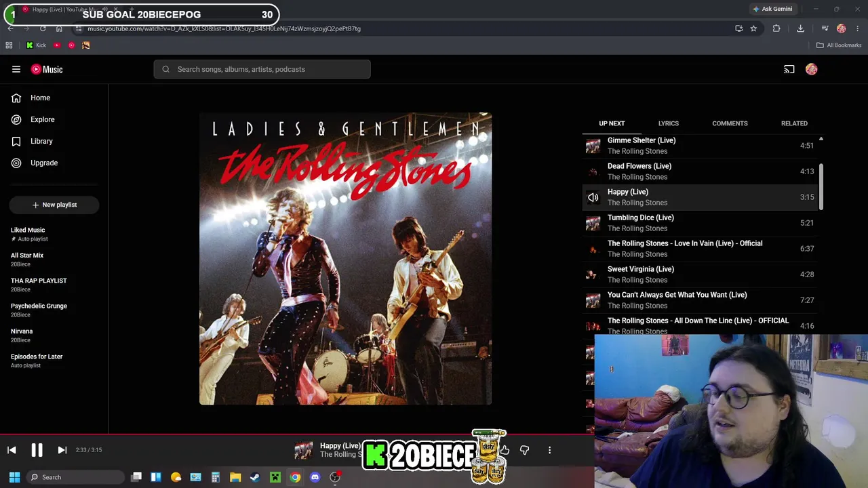Open the player's three-dot more actions menu
Image resolution: width=868 pixels, height=488 pixels.
(549, 450)
